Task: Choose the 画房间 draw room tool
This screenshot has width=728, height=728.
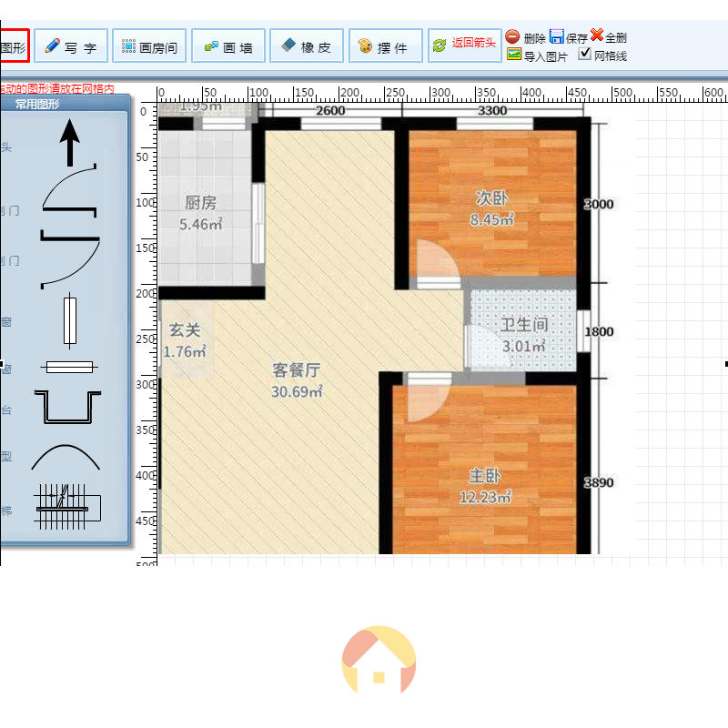Action: click(149, 46)
